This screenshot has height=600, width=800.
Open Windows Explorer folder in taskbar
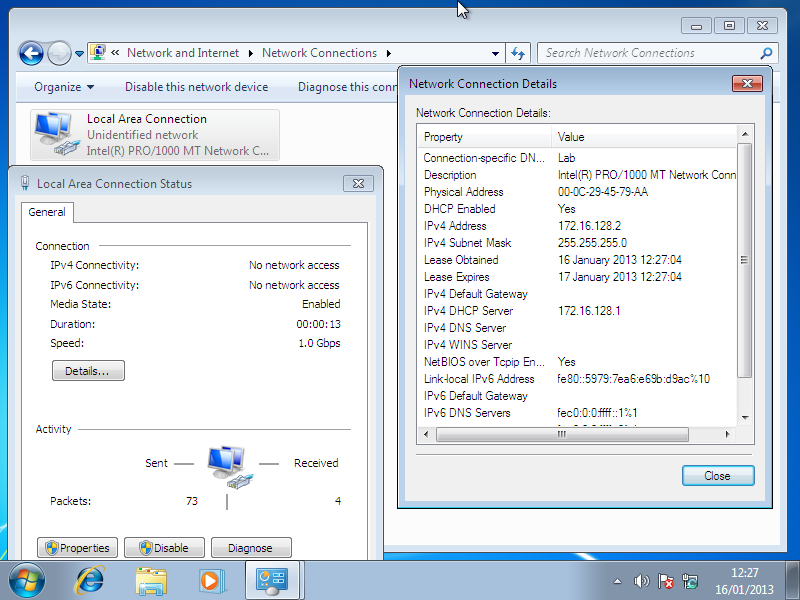tap(151, 580)
